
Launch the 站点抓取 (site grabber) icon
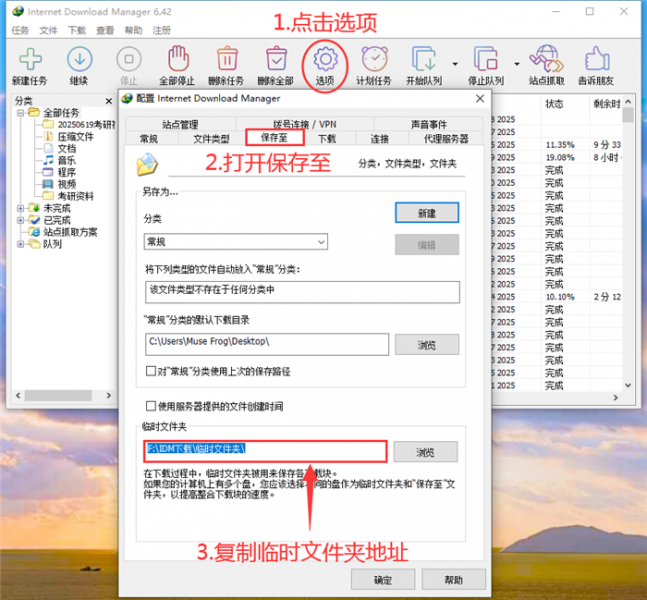click(544, 60)
